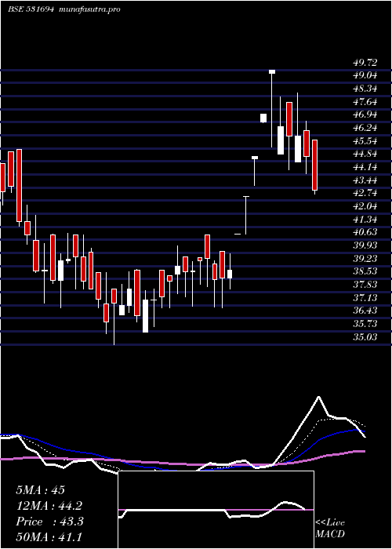392x549 pixels.
Task: Select the 46.94 price level label
Action: [365, 115]
